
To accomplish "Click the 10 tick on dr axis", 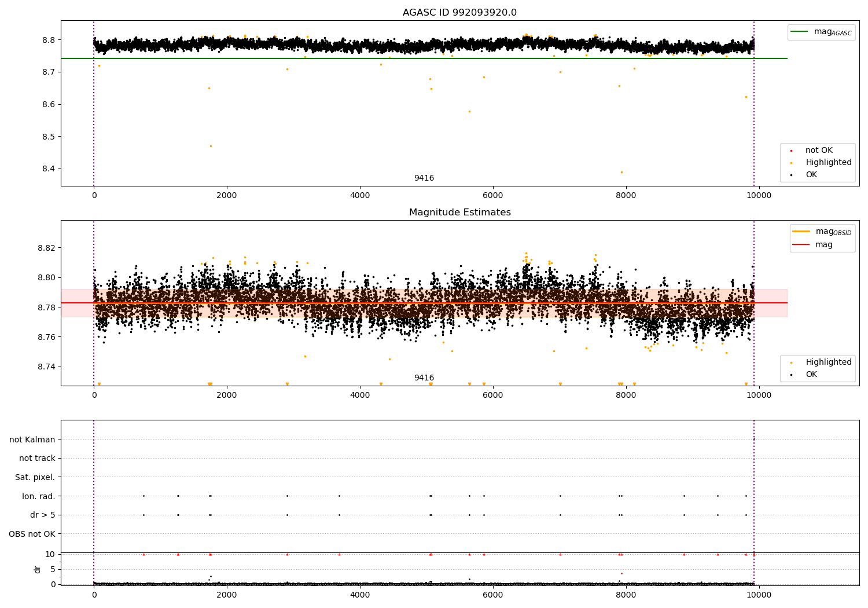I will pos(50,554).
